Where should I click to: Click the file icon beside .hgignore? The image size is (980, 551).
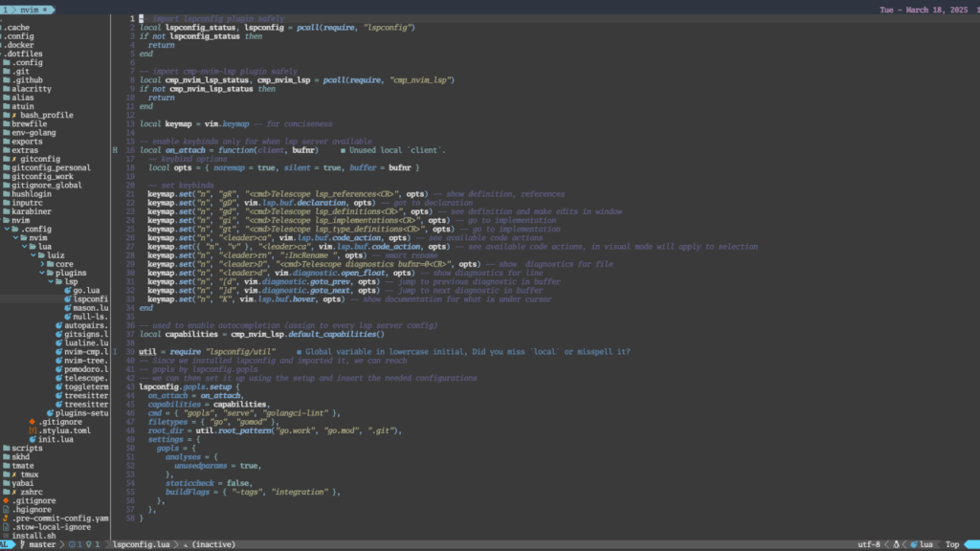(7, 509)
